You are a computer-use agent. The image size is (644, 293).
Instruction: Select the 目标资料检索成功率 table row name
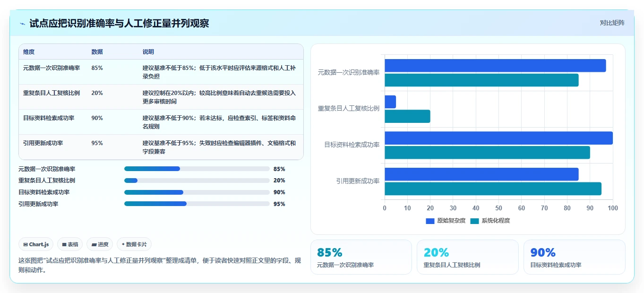tap(49, 118)
